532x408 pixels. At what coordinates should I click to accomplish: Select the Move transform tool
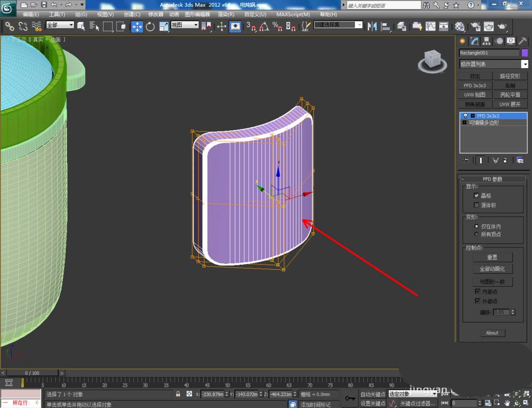tap(137, 26)
